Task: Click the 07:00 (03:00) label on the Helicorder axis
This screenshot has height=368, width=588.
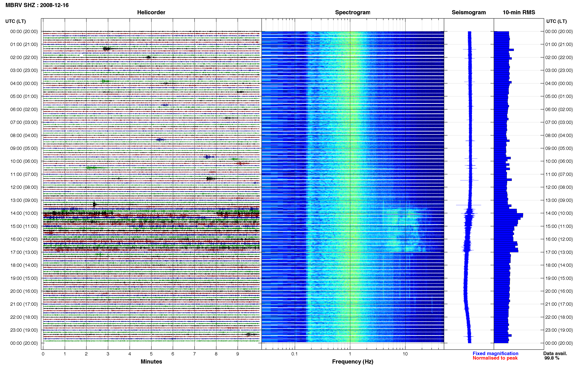Action: click(x=24, y=122)
